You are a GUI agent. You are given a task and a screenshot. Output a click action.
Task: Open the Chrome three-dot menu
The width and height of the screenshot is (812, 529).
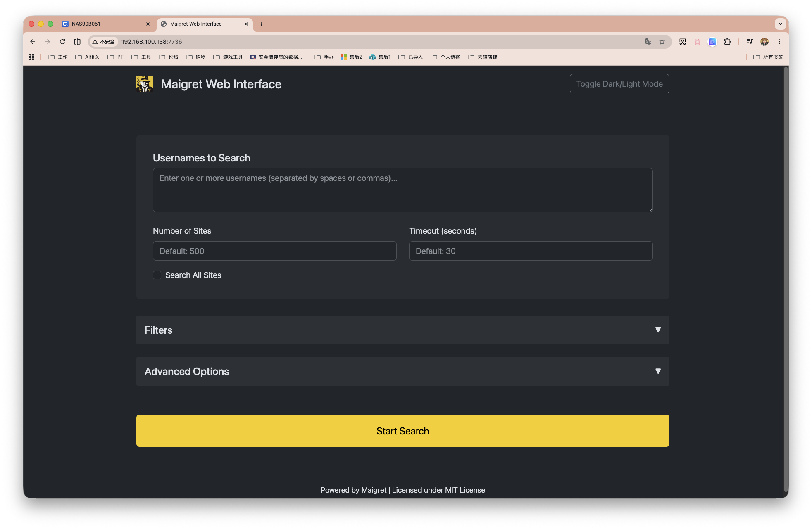tap(779, 42)
